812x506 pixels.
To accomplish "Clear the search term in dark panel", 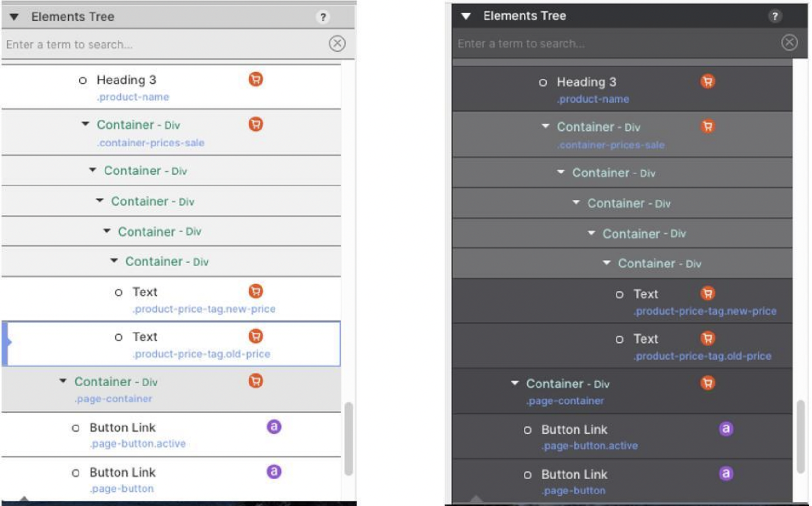I will click(789, 42).
